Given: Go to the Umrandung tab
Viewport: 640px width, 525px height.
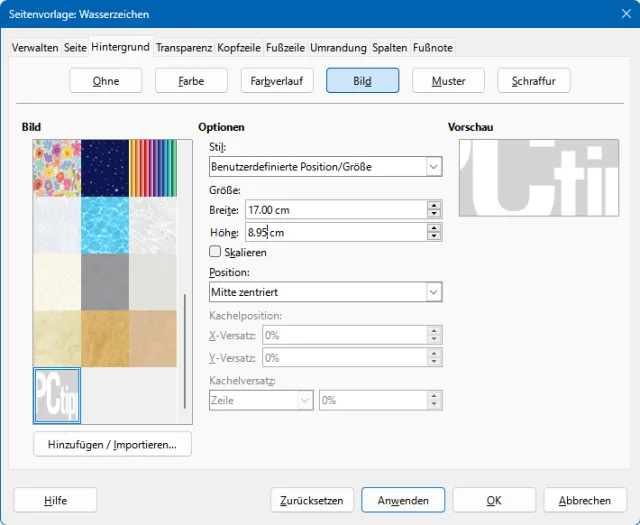Looking at the screenshot, I should (x=339, y=47).
